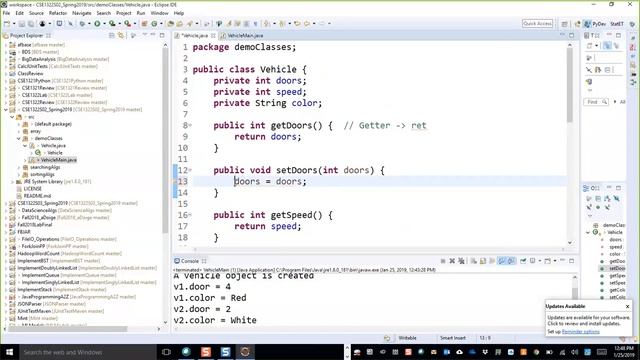The image size is (640, 360).
Task: Click the Reminder options link
Action: (x=580, y=332)
